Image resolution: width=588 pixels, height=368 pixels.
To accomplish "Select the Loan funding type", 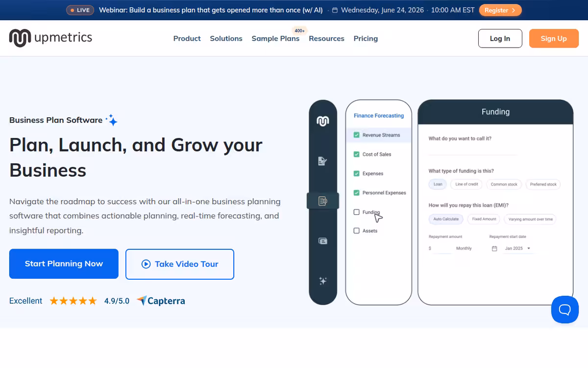I will click(x=438, y=184).
